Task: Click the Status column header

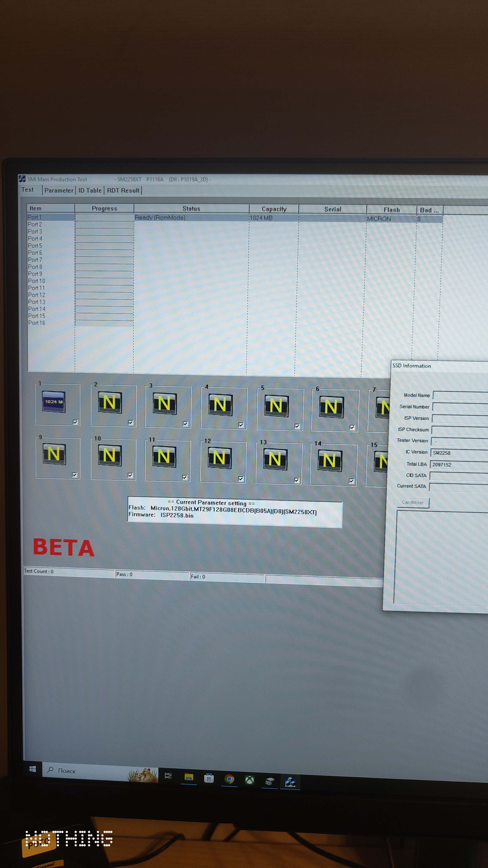Action: click(x=191, y=209)
